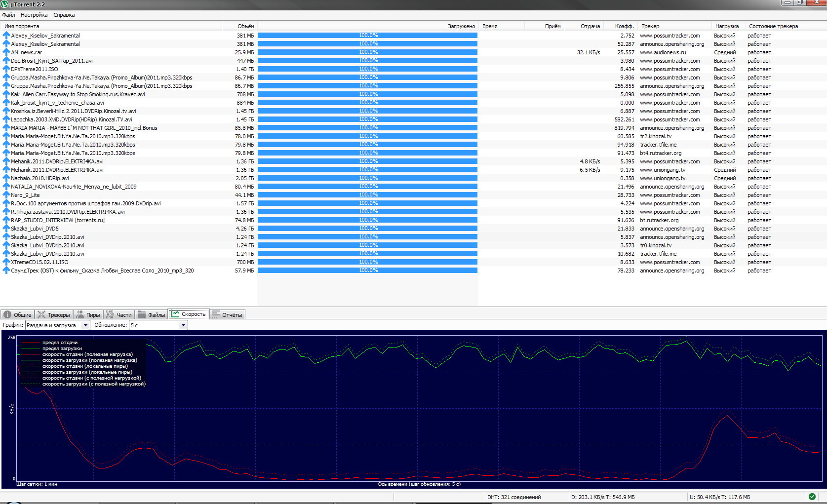Screen dimensions: 827x504
Task: Open the Общие info tab
Action: [x=18, y=314]
